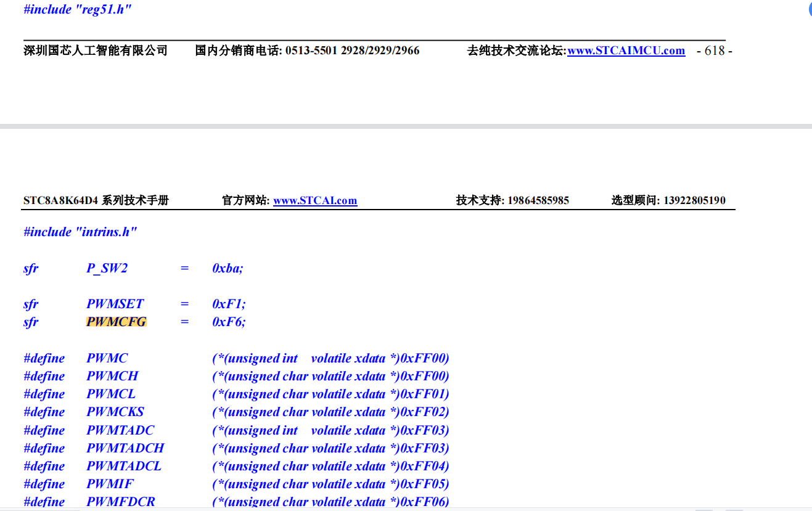Click the PWMCKS macro name
812x511 pixels.
click(x=115, y=412)
